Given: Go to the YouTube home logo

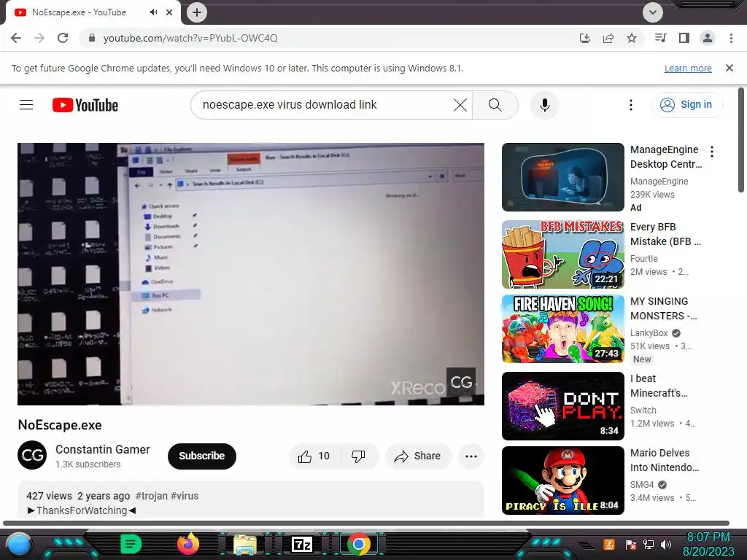Looking at the screenshot, I should [x=85, y=105].
